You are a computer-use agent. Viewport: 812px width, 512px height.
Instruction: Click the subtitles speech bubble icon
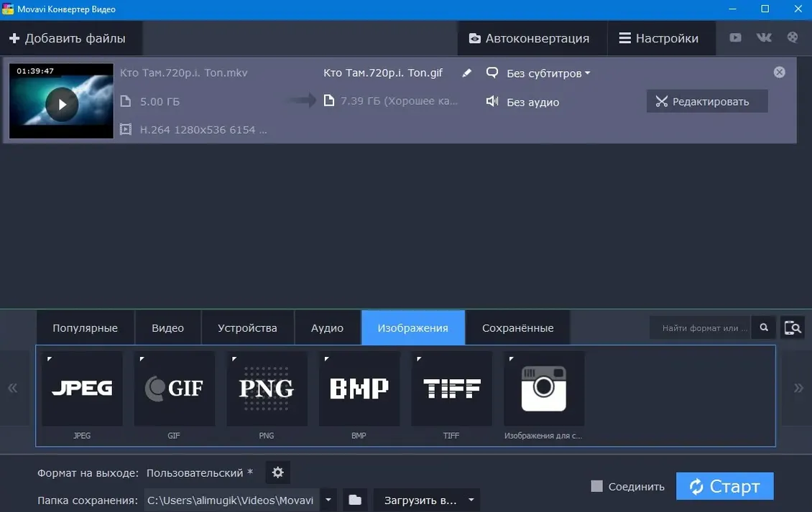pyautogui.click(x=492, y=73)
